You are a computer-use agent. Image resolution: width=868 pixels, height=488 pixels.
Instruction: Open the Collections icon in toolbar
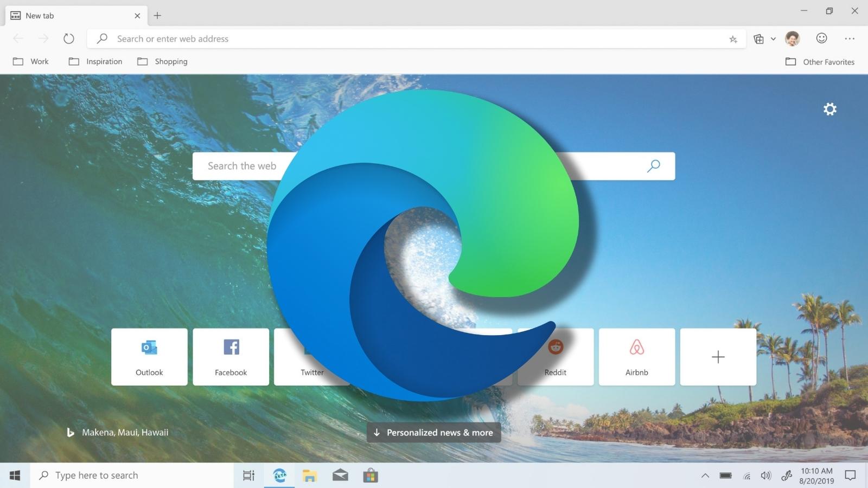point(758,39)
